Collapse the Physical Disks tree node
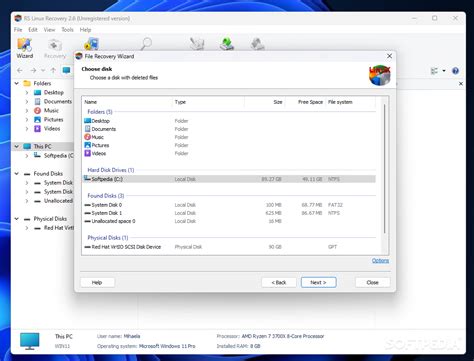 tap(17, 219)
